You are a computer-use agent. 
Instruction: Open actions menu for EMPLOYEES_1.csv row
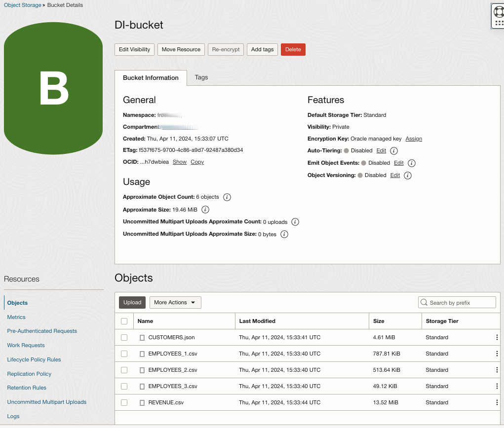(497, 354)
